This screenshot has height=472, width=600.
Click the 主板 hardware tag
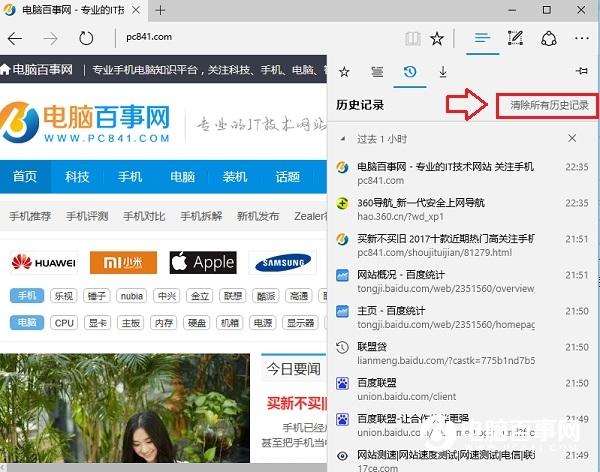pos(130,323)
